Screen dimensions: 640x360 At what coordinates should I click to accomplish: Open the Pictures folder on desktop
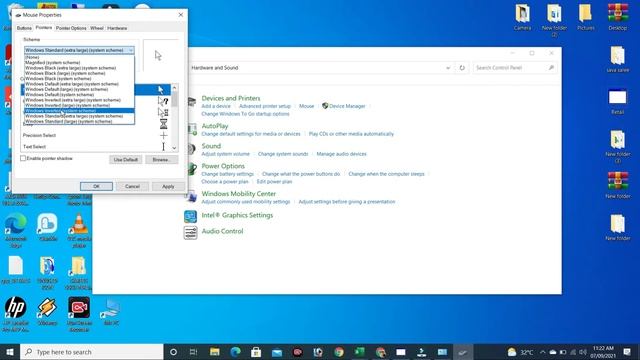[586, 17]
